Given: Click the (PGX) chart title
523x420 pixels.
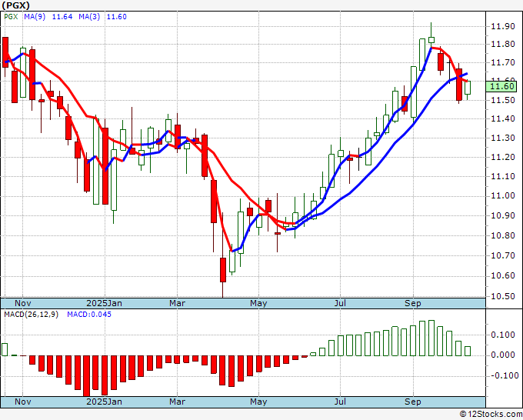Looking at the screenshot, I should pos(15,5).
